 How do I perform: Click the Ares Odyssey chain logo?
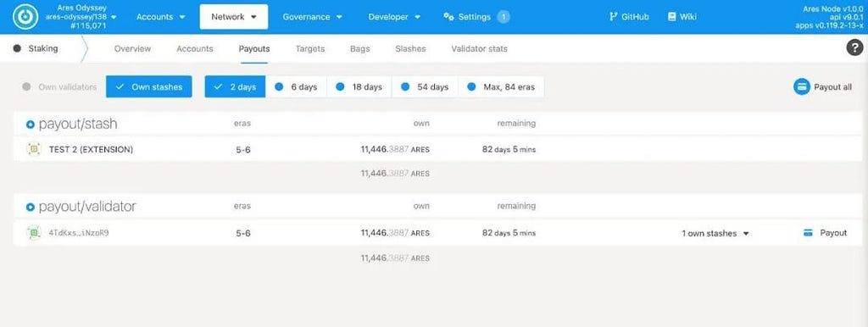[25, 17]
